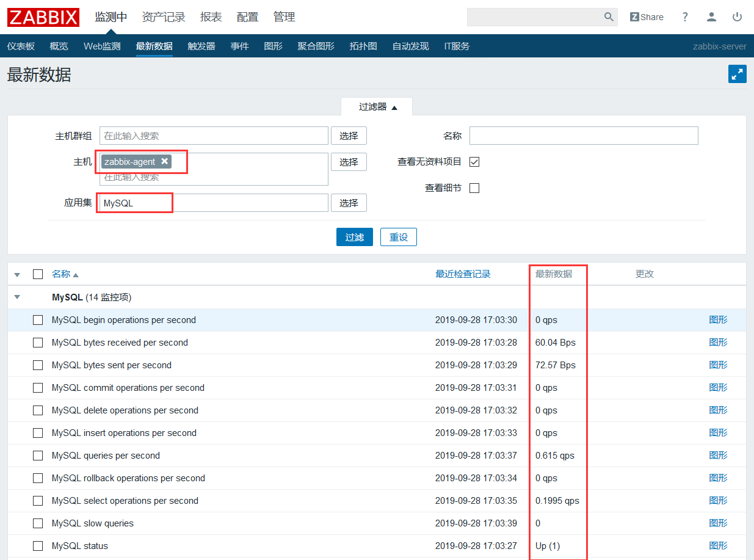Enable the '查看细节' checkbox
The height and width of the screenshot is (560, 754).
tap(474, 188)
